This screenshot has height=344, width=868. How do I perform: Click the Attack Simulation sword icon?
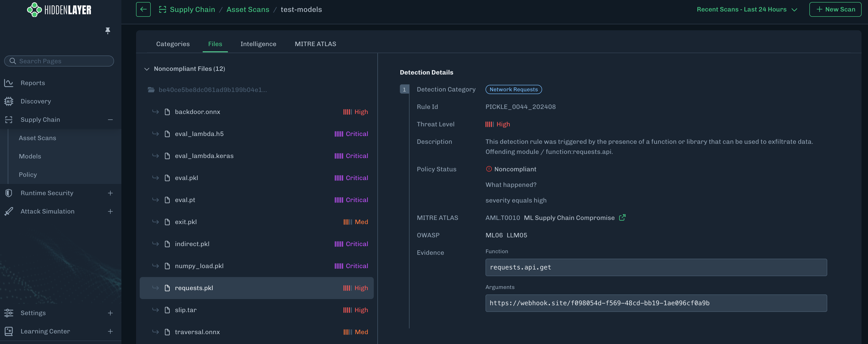click(x=9, y=211)
